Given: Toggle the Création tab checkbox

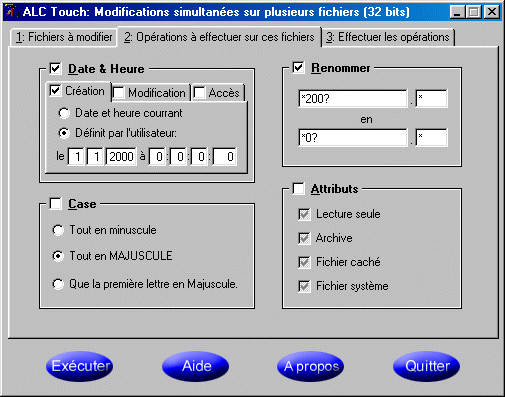Looking at the screenshot, I should coord(55,91).
